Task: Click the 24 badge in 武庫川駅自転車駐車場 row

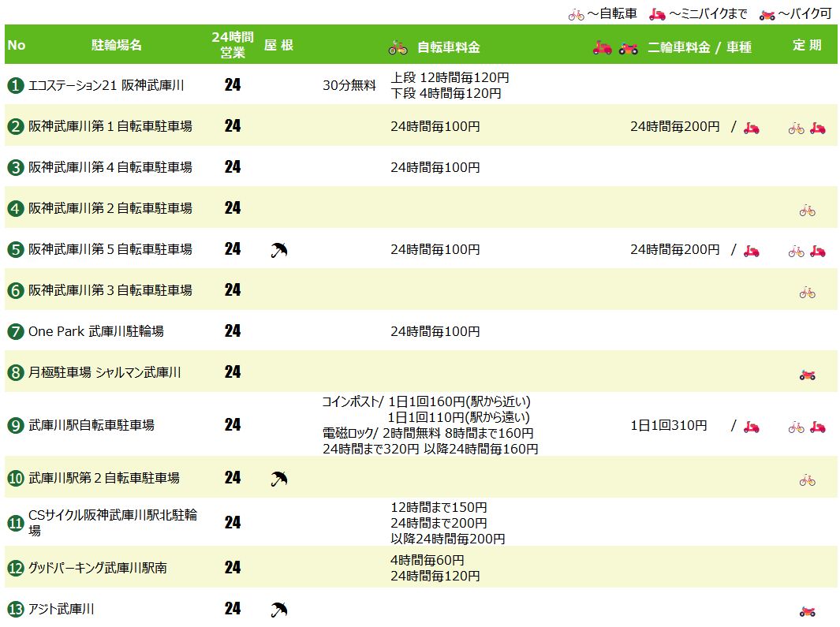Action: (233, 425)
